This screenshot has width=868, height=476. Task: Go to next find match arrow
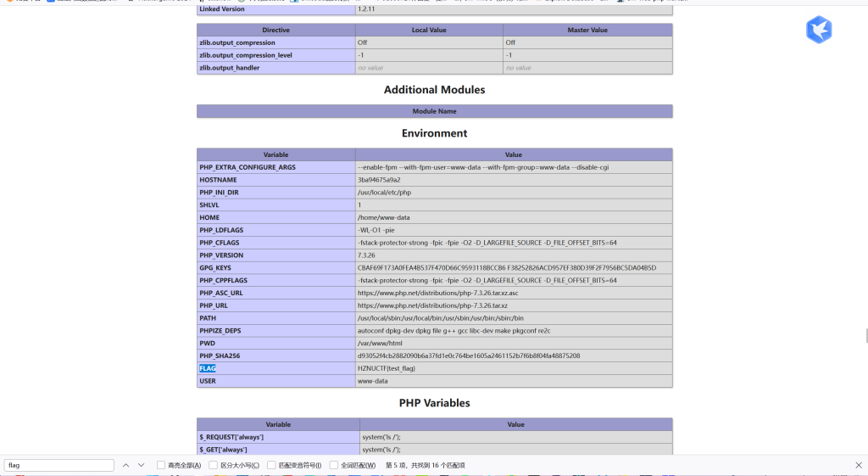click(x=142, y=466)
